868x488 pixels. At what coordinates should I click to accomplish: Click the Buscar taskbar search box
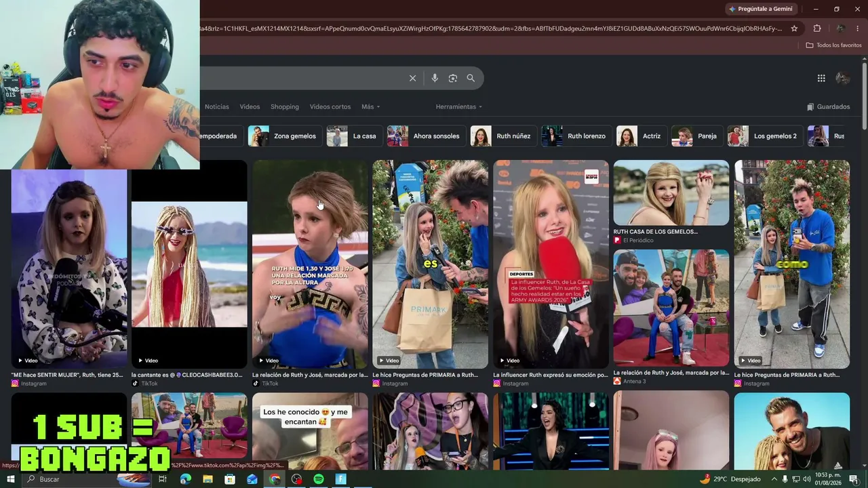coord(88,479)
